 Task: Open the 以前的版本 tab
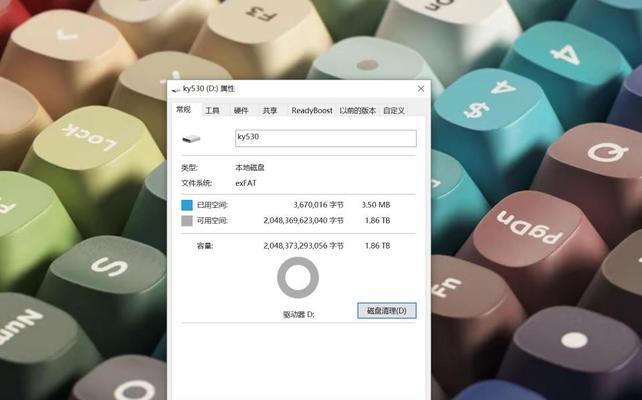coord(358,111)
